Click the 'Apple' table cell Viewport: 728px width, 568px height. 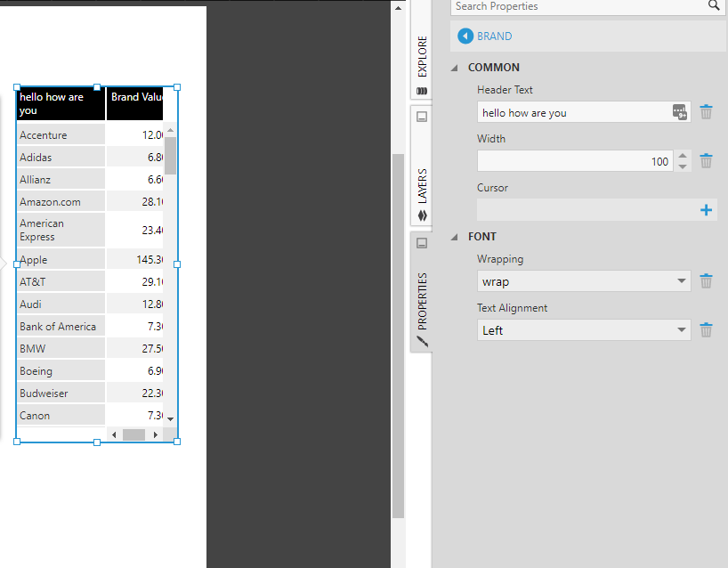[x=61, y=259]
